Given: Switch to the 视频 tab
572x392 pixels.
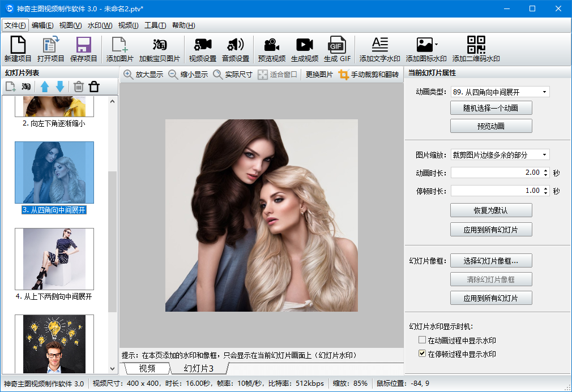Looking at the screenshot, I should coord(147,368).
